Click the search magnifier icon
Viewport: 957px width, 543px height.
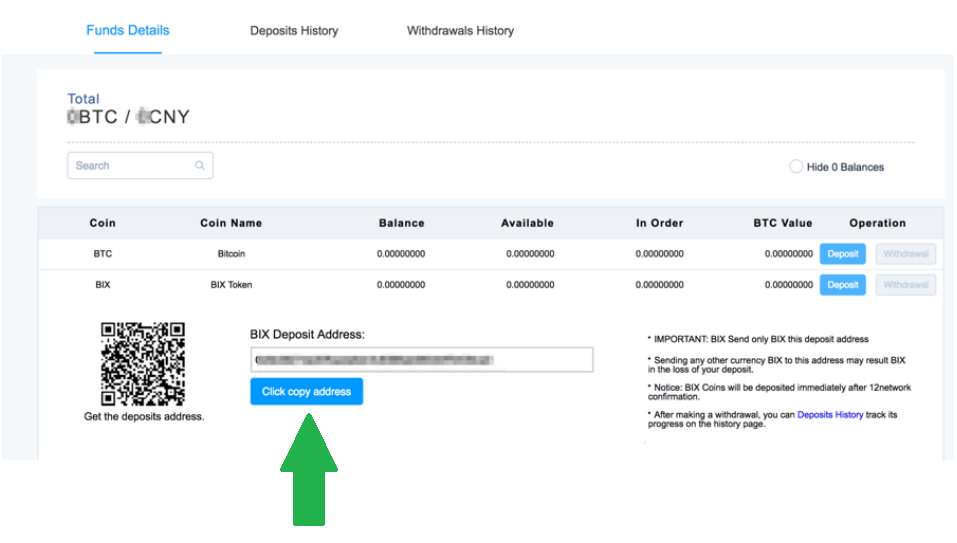[200, 165]
